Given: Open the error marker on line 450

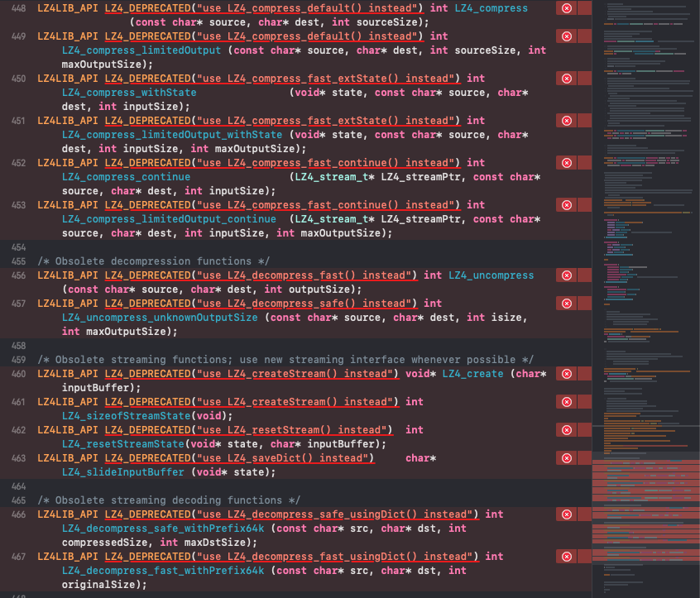Looking at the screenshot, I should click(567, 79).
